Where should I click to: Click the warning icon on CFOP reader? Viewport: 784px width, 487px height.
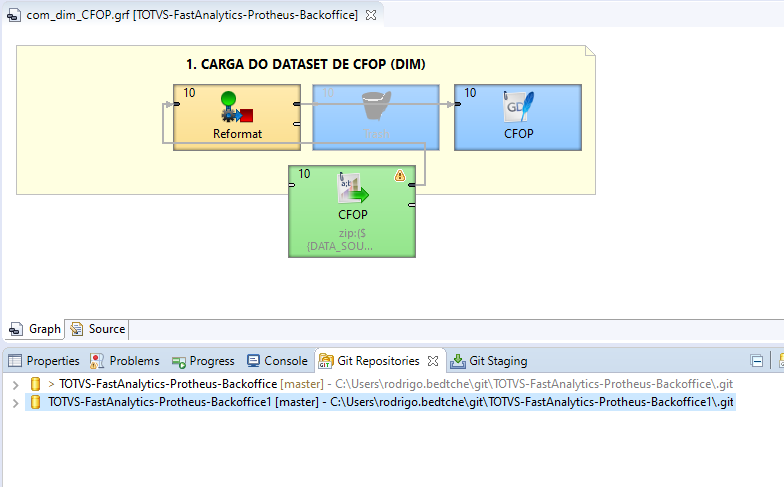tap(400, 176)
